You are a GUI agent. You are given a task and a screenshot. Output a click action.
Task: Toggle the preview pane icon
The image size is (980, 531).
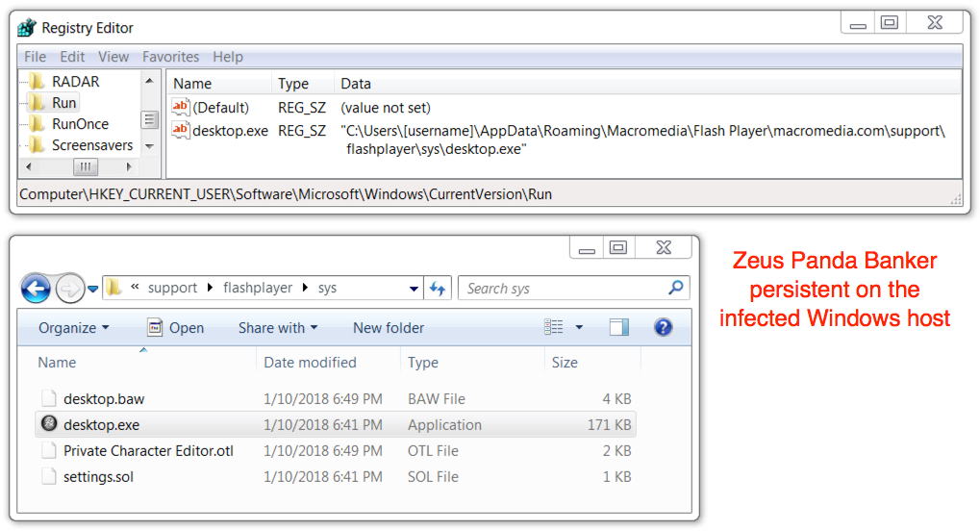[618, 327]
